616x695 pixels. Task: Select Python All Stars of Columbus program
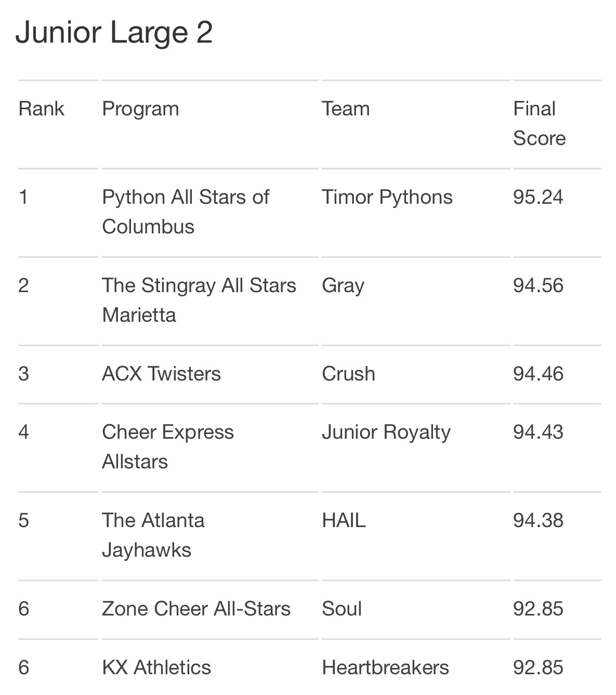click(186, 212)
